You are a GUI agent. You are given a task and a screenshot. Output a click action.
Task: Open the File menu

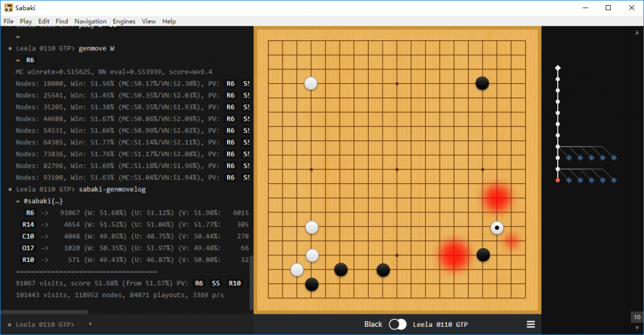[8, 21]
